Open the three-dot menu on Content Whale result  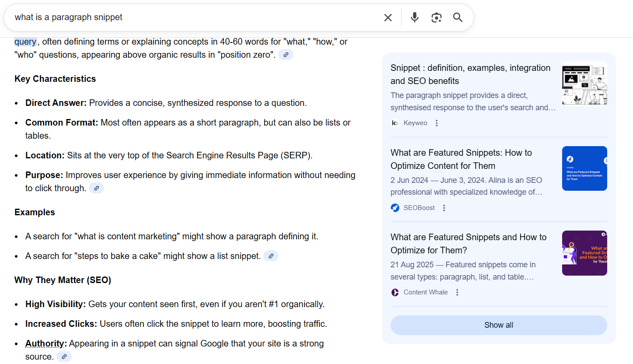pos(457,292)
